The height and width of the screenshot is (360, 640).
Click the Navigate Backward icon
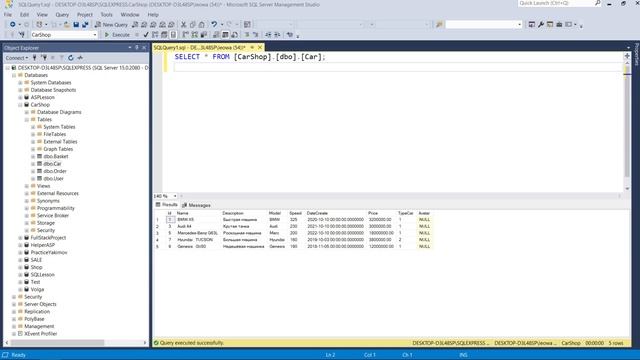pos(13,24)
